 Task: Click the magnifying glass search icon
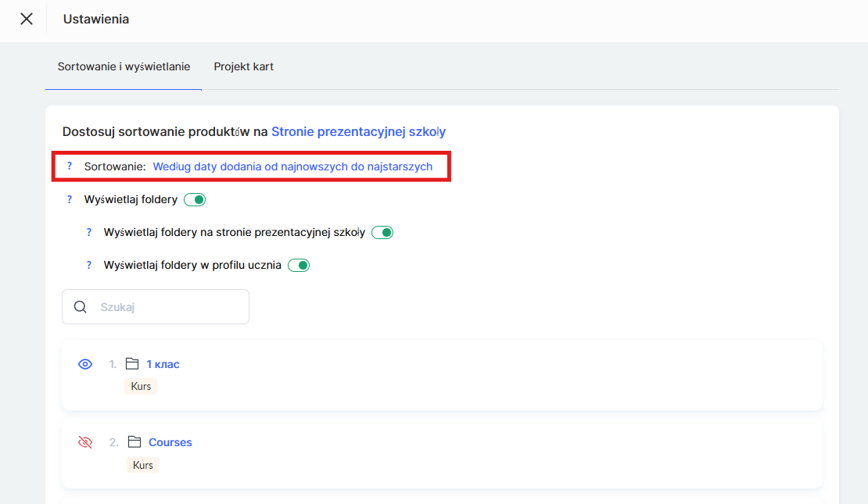[x=80, y=307]
